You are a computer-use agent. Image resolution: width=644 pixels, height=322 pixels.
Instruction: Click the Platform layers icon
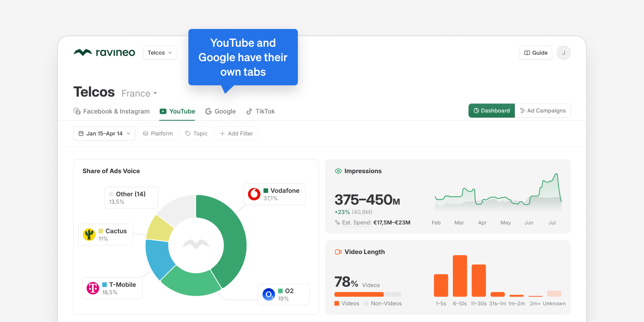(146, 134)
